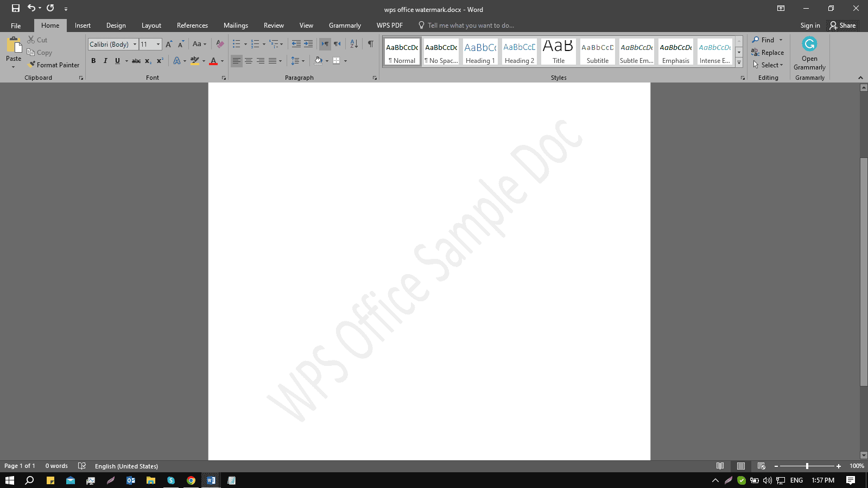Viewport: 868px width, 488px height.
Task: Shrink the font size
Action: 181,45
